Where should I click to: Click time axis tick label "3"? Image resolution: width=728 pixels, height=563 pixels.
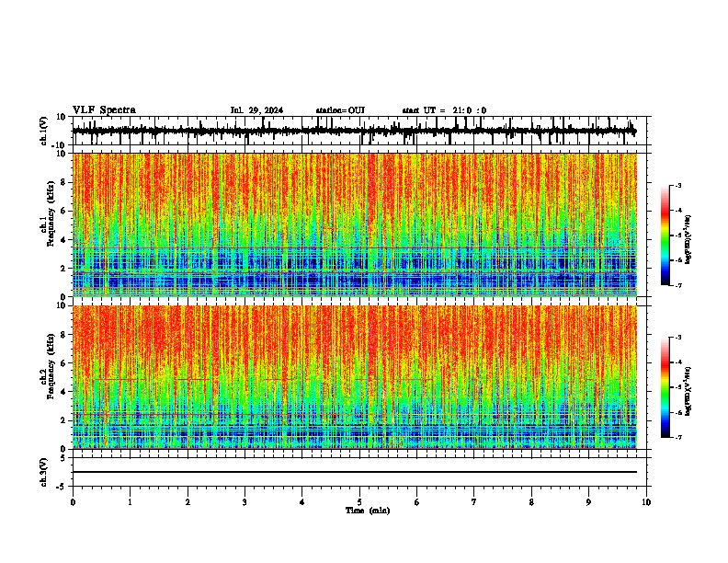tap(245, 502)
